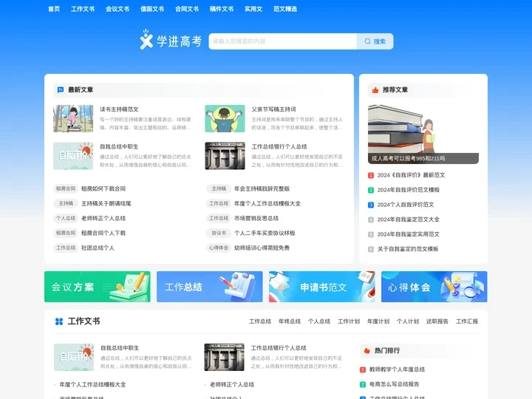This screenshot has width=532, height=399.
Task: Open article 社团总结个人
Action: pyautogui.click(x=98, y=248)
